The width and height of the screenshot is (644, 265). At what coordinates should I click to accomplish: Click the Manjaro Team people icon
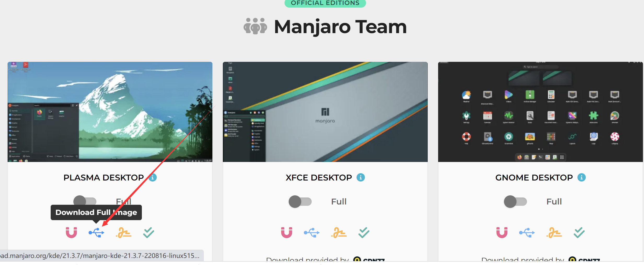coord(255,26)
